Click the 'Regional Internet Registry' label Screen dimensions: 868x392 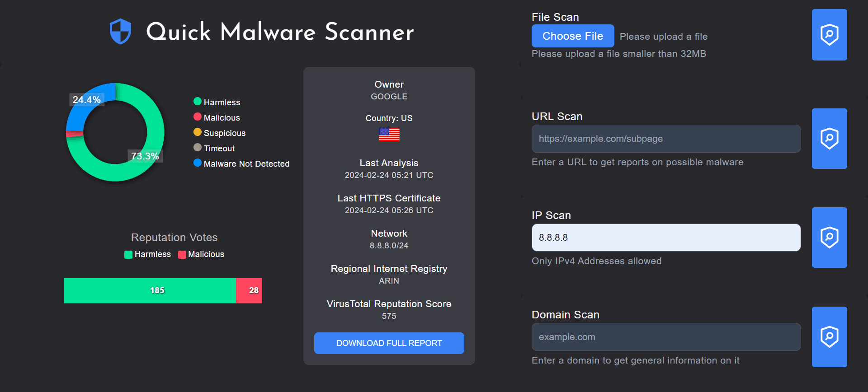(389, 269)
